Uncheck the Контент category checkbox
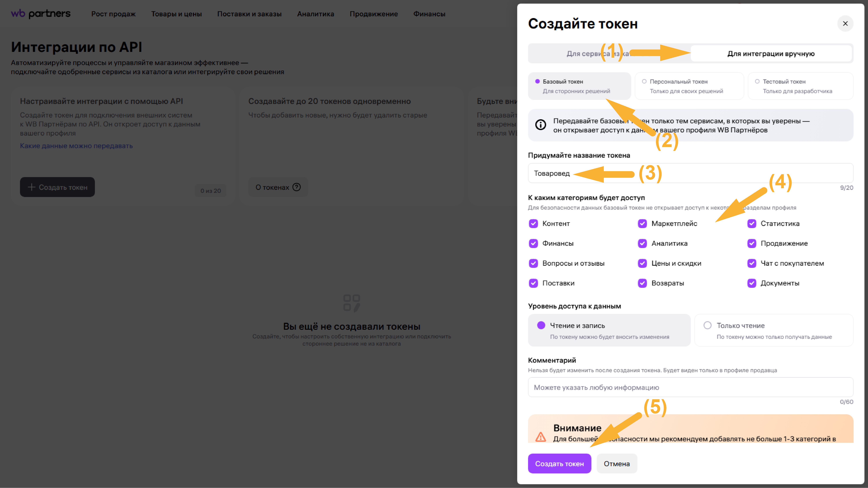 point(533,224)
